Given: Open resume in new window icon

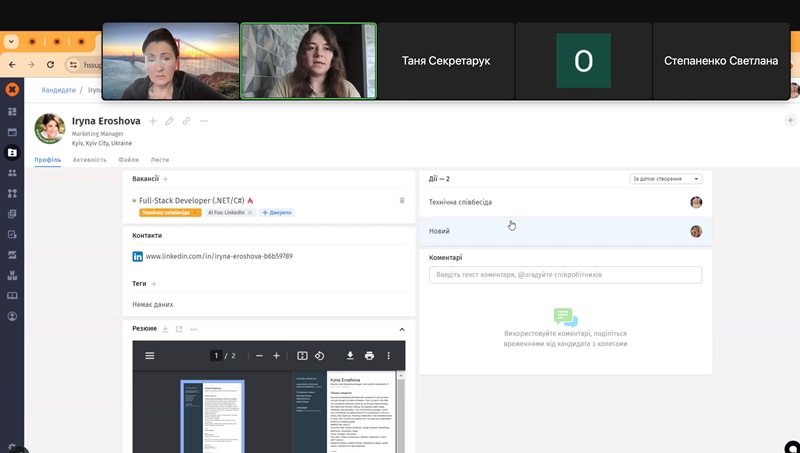Looking at the screenshot, I should [x=179, y=329].
